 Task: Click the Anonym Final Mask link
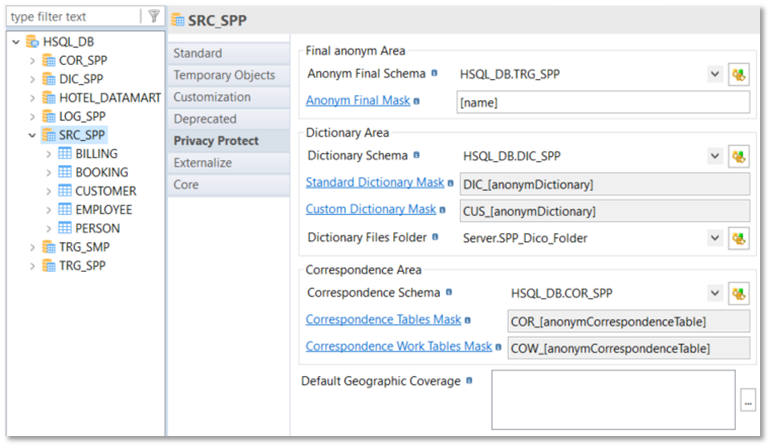point(357,100)
